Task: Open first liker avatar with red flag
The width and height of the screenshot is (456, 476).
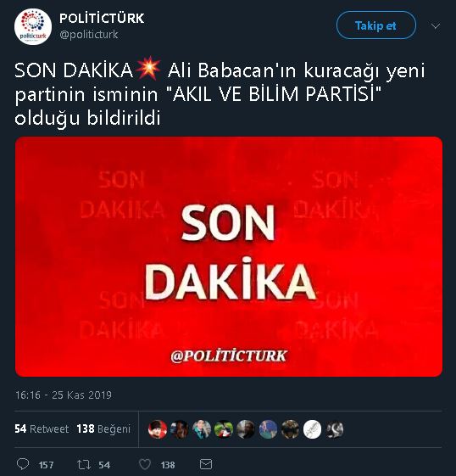Action: (x=158, y=429)
